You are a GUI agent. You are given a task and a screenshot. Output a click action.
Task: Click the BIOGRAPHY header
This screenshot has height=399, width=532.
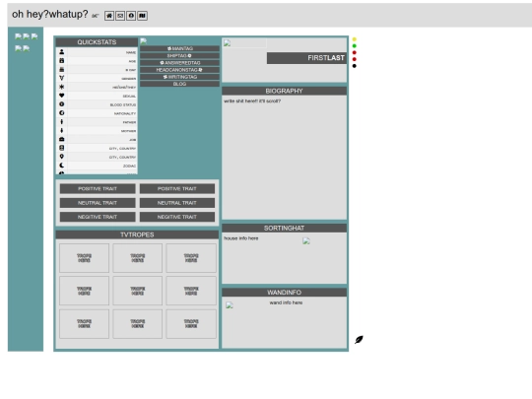pos(285,91)
